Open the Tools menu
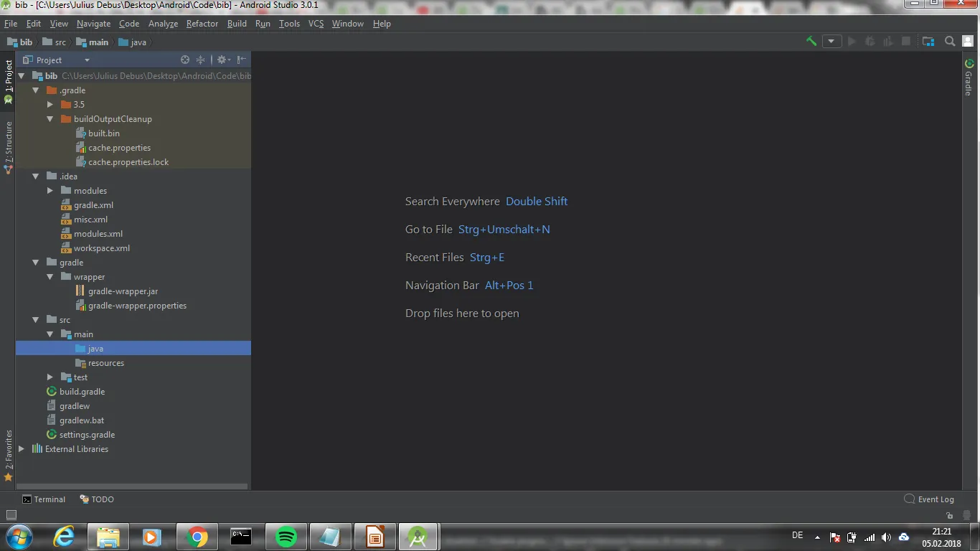The height and width of the screenshot is (551, 980). click(x=289, y=24)
